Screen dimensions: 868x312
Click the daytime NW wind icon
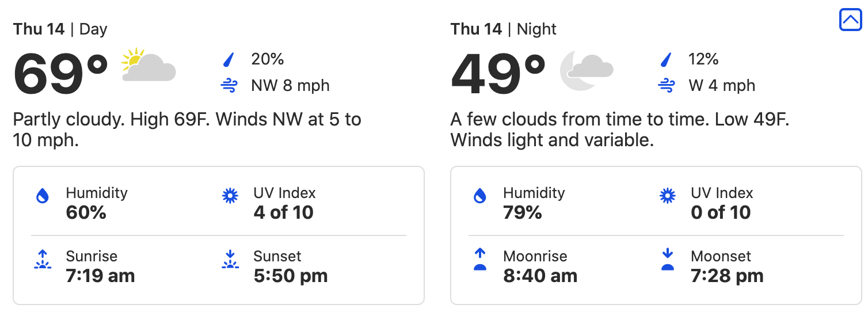coord(229,86)
